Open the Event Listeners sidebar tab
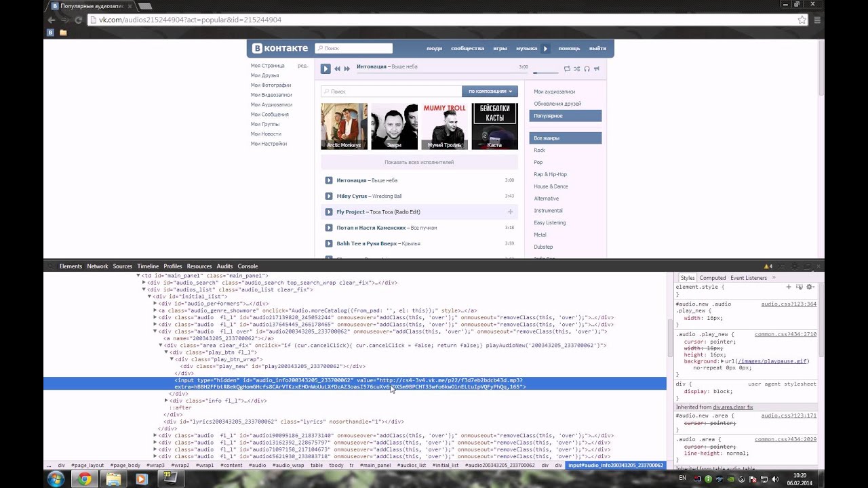The width and height of the screenshot is (868, 488). click(749, 278)
